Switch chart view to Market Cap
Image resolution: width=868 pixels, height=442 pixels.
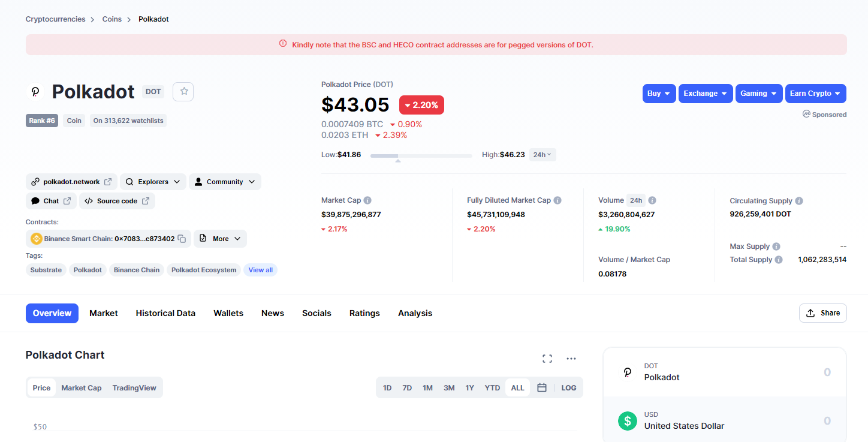pyautogui.click(x=82, y=388)
